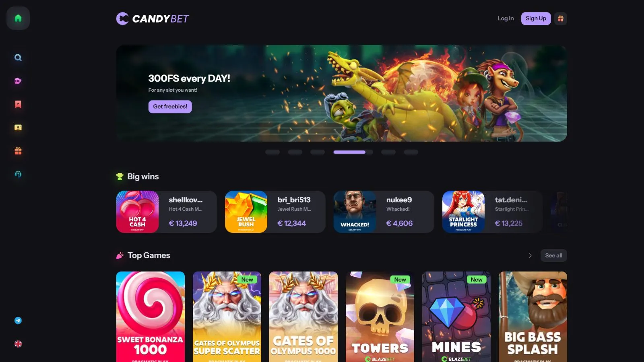Open the home icon in the sidebar
The image size is (644, 362).
coord(18,18)
